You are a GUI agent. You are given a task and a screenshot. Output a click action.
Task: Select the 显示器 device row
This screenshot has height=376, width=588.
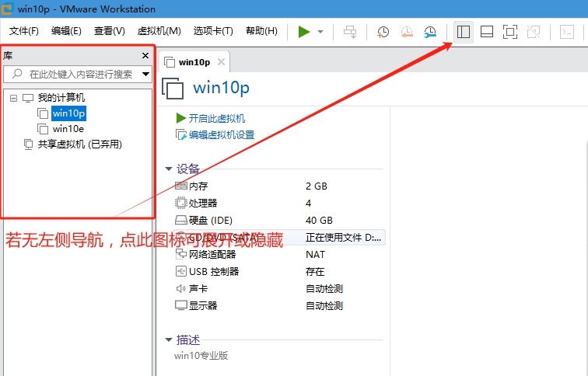pos(279,306)
